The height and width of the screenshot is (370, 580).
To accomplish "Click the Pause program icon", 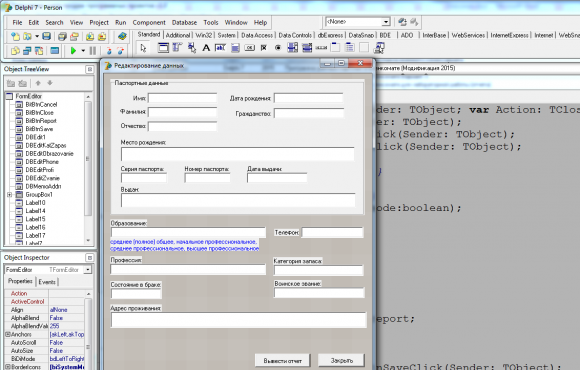I will pyautogui.click(x=93, y=50).
